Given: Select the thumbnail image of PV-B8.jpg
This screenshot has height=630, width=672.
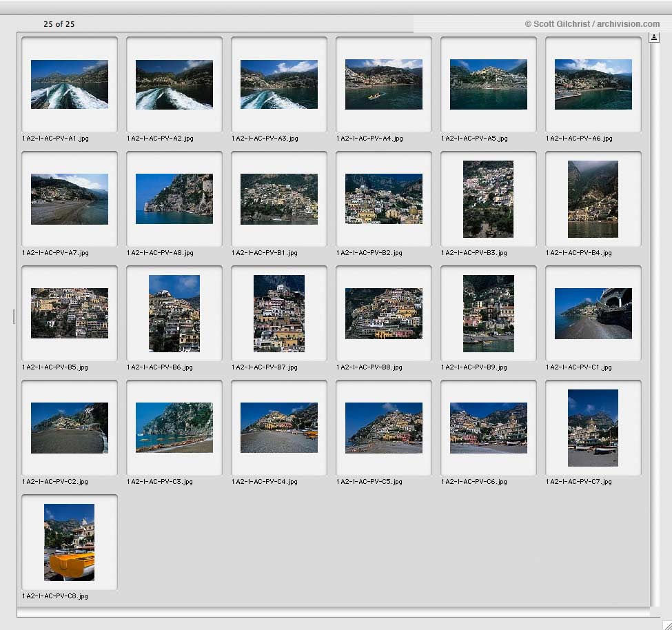Looking at the screenshot, I should pyautogui.click(x=384, y=314).
